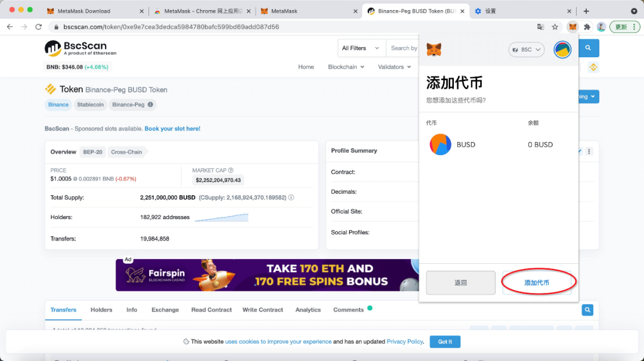Open the MetaMask fox extension icon
644x361 pixels.
click(x=572, y=27)
